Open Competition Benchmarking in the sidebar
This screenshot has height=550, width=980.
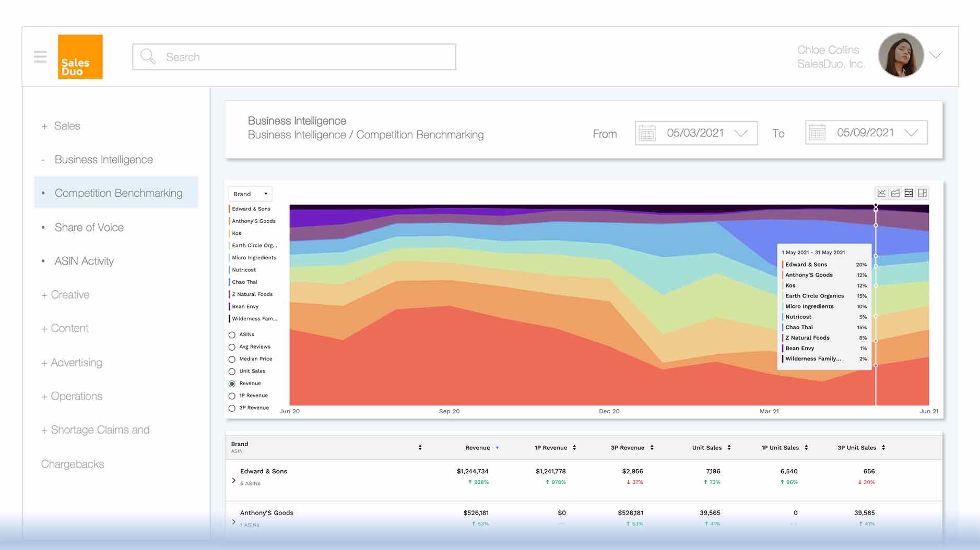coord(116,193)
